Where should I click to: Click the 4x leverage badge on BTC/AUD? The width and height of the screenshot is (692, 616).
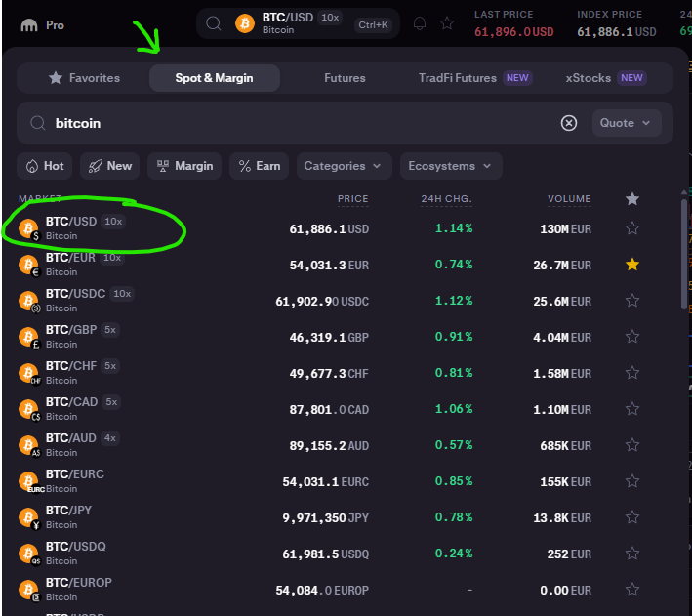click(110, 438)
